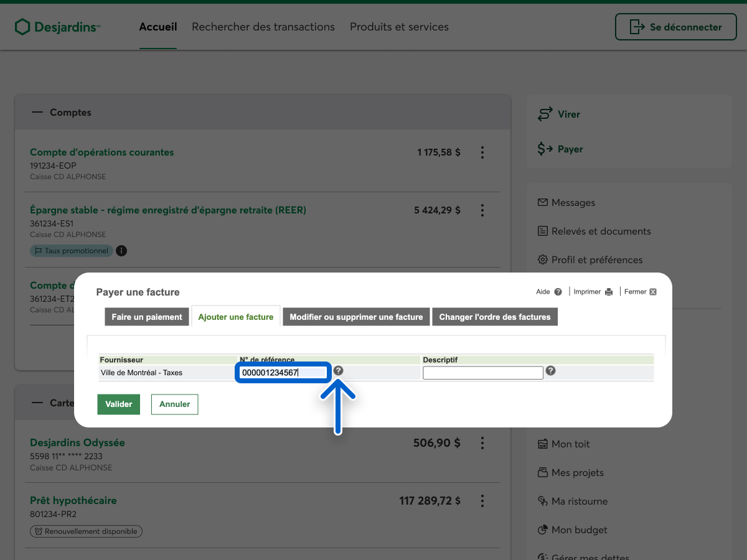Open the Taux promotionnel info icon
The height and width of the screenshot is (560, 747).
pyautogui.click(x=121, y=251)
